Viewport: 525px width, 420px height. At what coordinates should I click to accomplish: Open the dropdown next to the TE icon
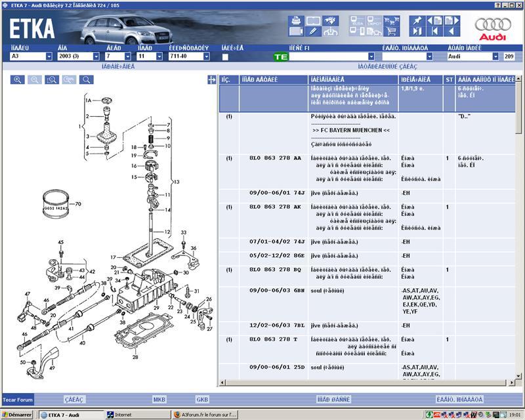click(371, 56)
